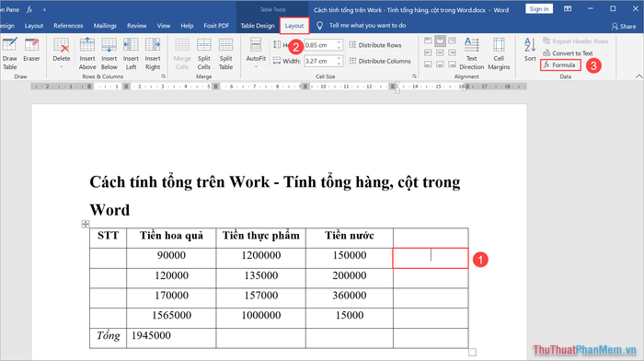Click the Formula button
The image size is (644, 361).
pos(560,65)
